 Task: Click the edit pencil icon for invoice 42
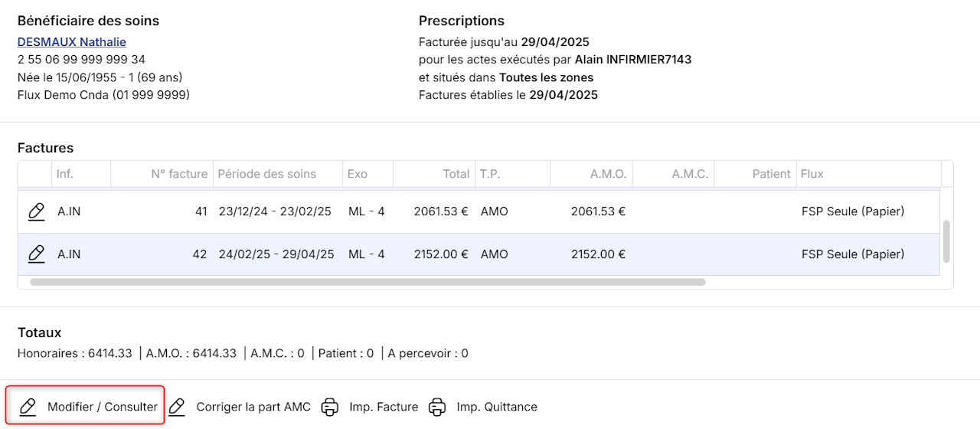click(35, 254)
